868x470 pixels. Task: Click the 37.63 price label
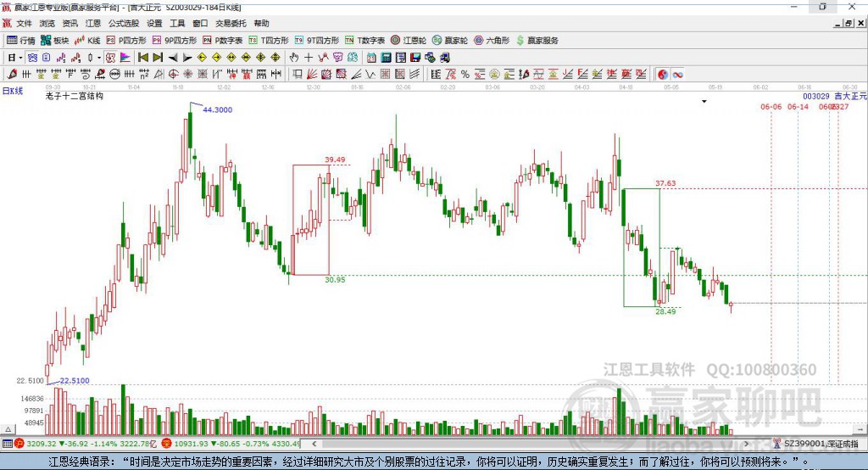tap(665, 183)
